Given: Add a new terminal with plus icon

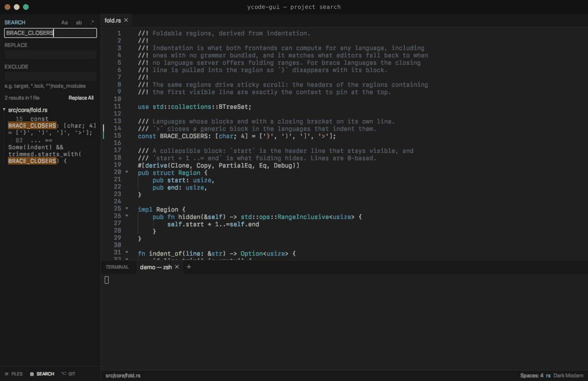Looking at the screenshot, I should click(x=189, y=267).
